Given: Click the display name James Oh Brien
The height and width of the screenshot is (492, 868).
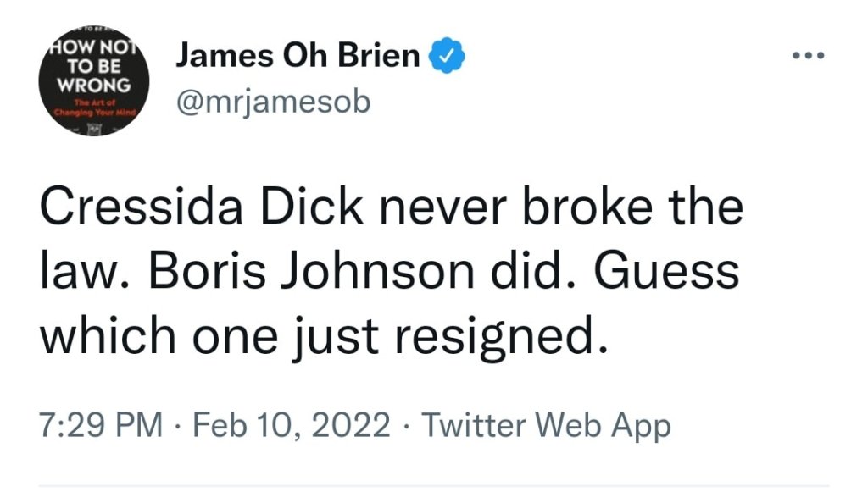Looking at the screenshot, I should click(x=298, y=57).
